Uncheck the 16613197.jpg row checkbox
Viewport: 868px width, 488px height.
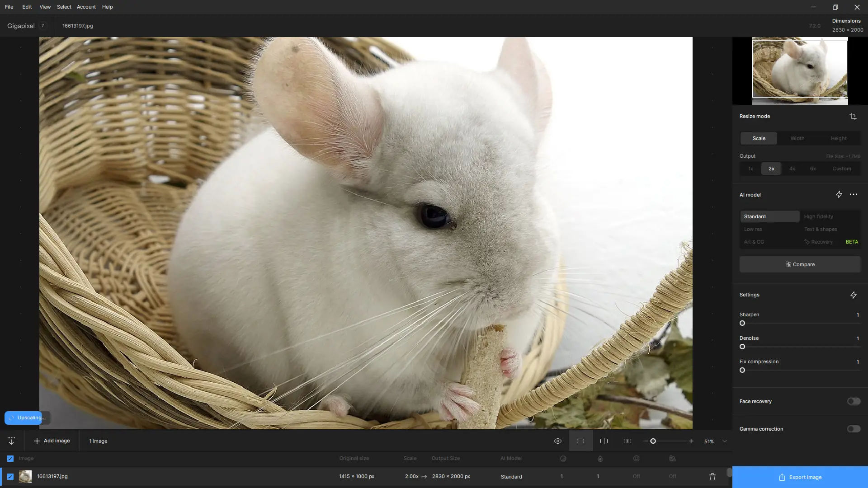tap(10, 477)
